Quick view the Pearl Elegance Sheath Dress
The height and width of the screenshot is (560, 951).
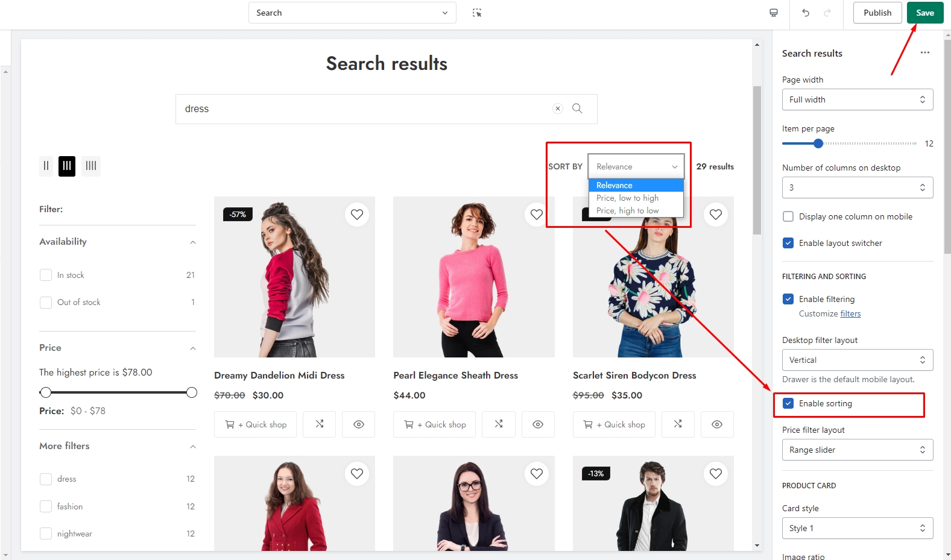[x=538, y=424]
